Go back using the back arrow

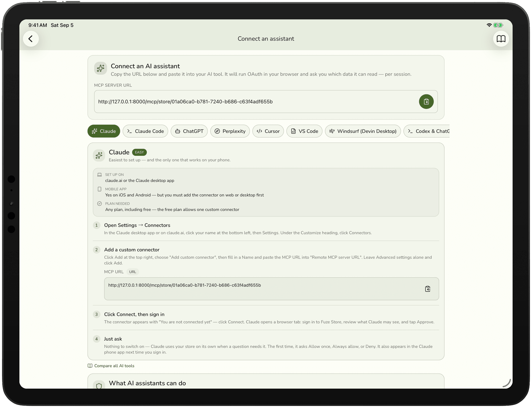point(31,39)
